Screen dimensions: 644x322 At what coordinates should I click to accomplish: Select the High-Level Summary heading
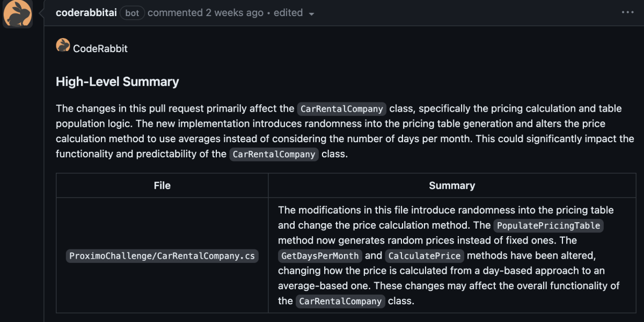[117, 82]
